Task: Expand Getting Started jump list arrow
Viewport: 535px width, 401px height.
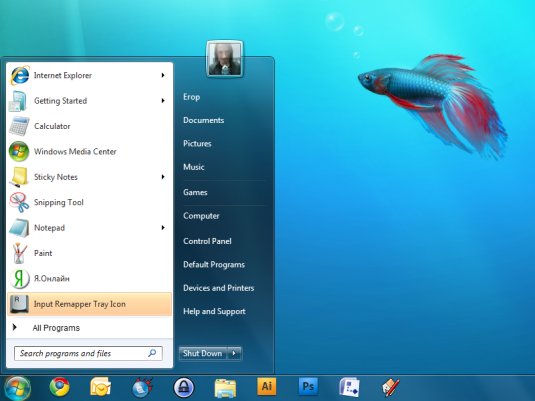Action: pos(163,101)
